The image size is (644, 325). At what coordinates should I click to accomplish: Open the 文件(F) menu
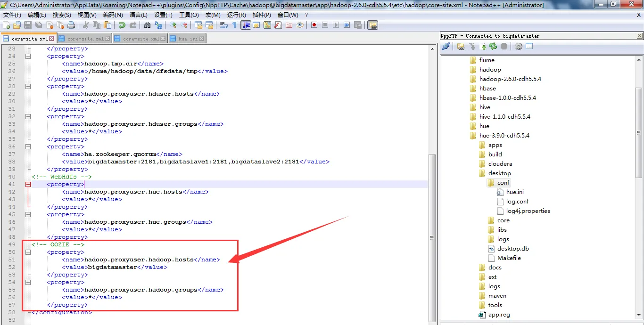point(12,15)
